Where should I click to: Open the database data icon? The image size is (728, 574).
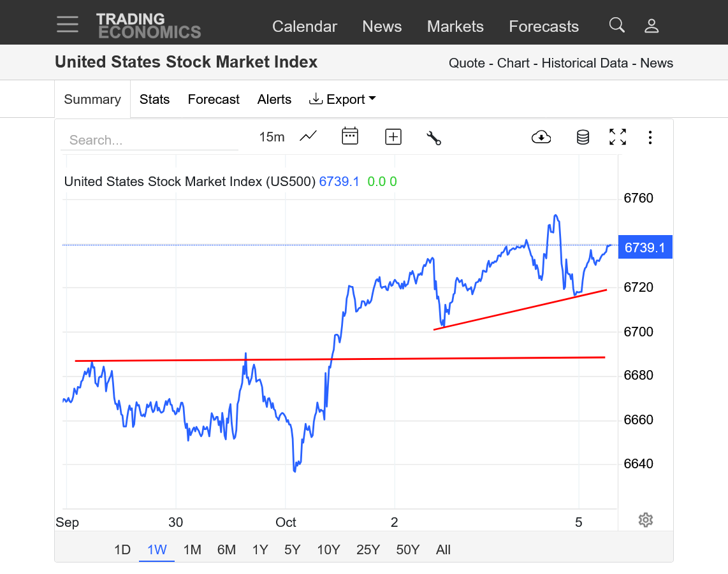pyautogui.click(x=583, y=137)
